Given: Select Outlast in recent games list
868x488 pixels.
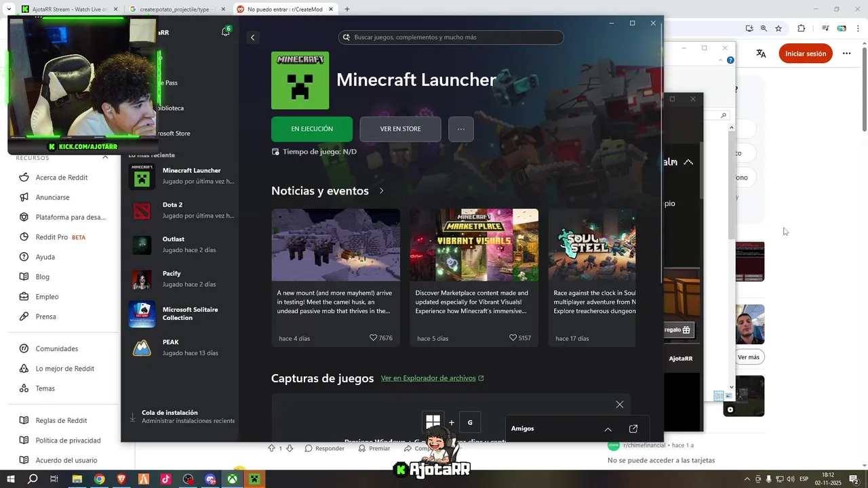Looking at the screenshot, I should pyautogui.click(x=182, y=245).
